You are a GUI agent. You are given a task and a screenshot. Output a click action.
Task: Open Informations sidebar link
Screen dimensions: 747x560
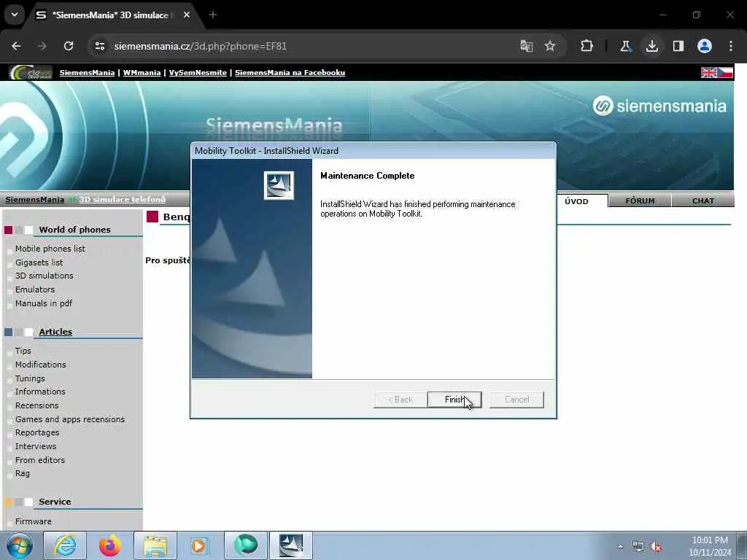point(40,392)
